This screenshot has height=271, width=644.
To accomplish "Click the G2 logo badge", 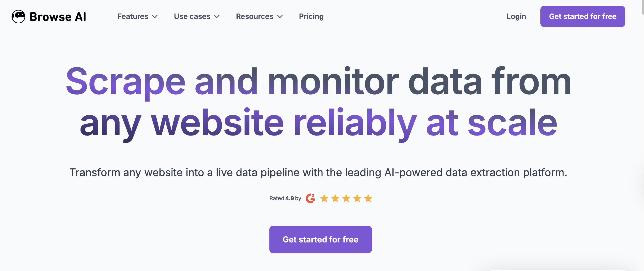I will pos(310,198).
